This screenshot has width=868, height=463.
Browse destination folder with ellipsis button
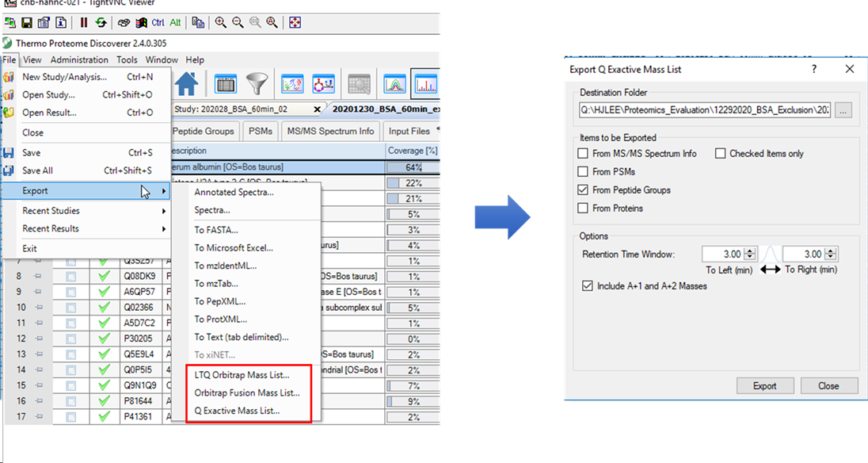(843, 110)
